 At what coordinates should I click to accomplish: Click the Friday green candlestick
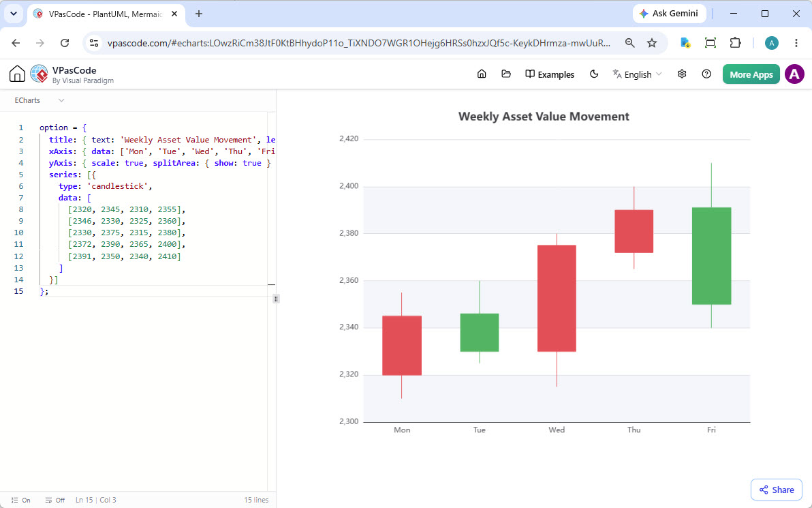pos(712,256)
